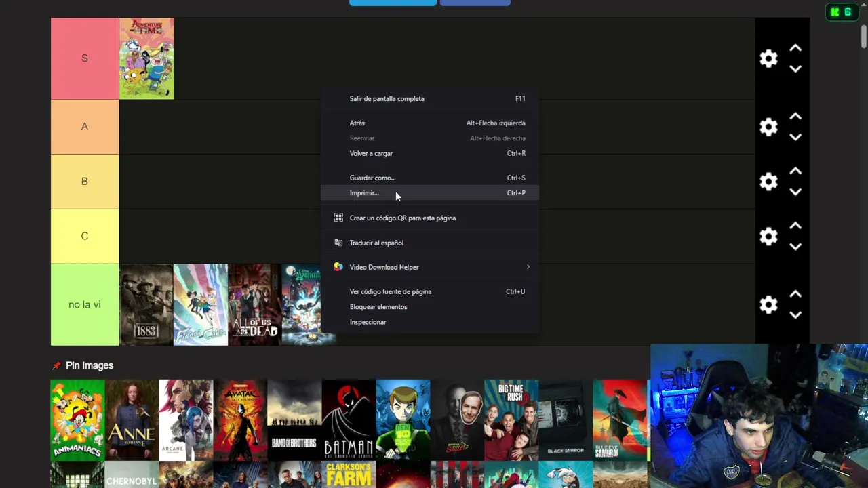868x488 pixels.
Task: Pick the Band of Brothers thumbnail
Action: pos(294,420)
